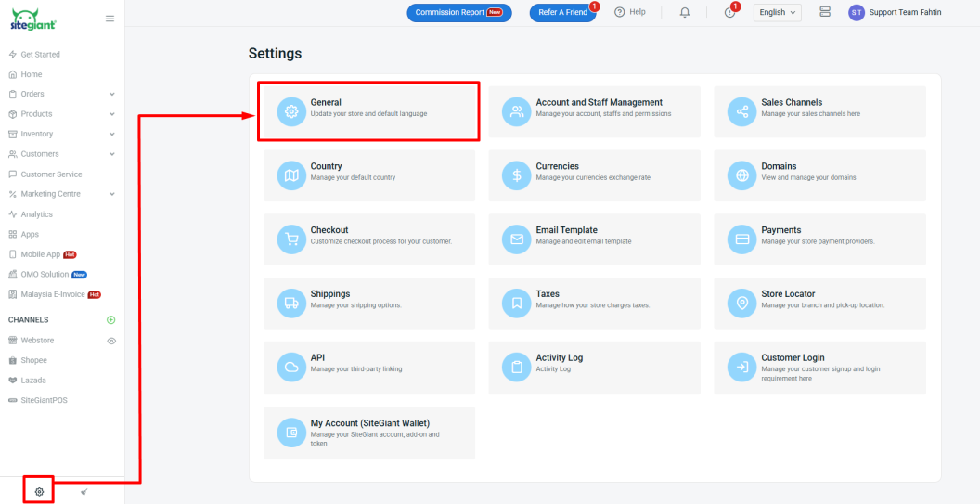Open the rocket icon beside settings gear
The width and height of the screenshot is (980, 504).
pos(84,491)
